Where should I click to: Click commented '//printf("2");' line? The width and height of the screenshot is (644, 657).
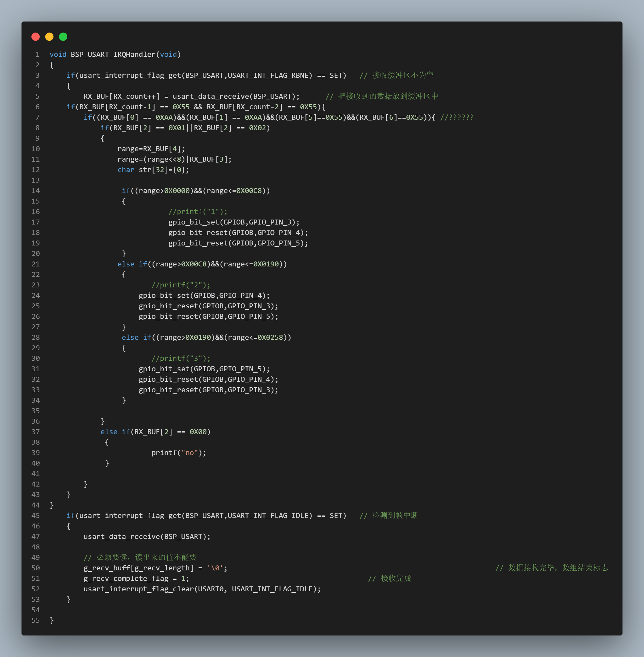(x=181, y=285)
